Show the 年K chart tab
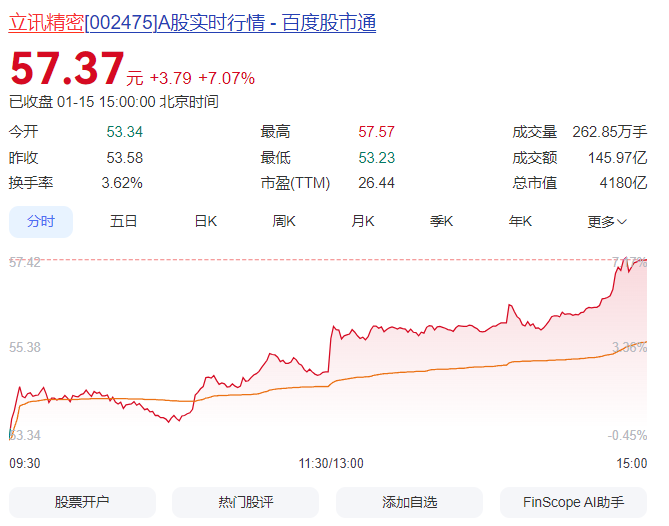 [x=520, y=221]
